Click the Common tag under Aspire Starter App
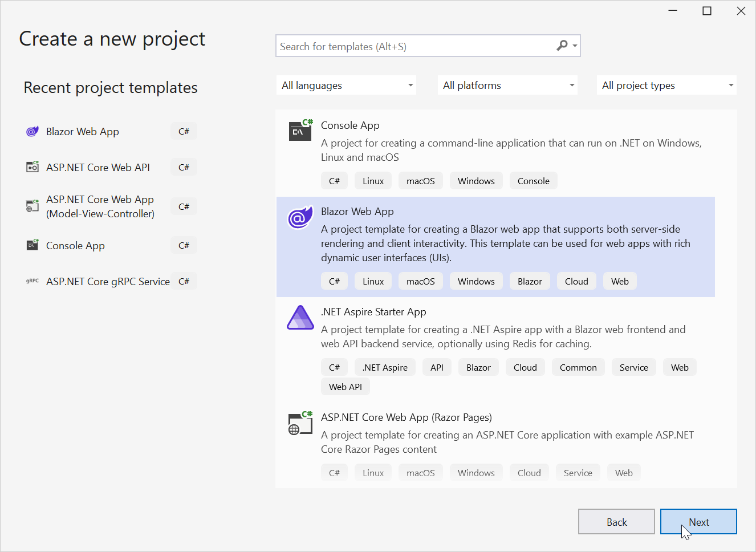 click(x=578, y=367)
